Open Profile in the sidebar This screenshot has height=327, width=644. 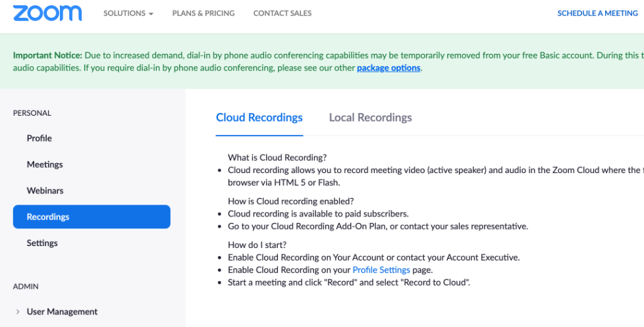[x=39, y=138]
